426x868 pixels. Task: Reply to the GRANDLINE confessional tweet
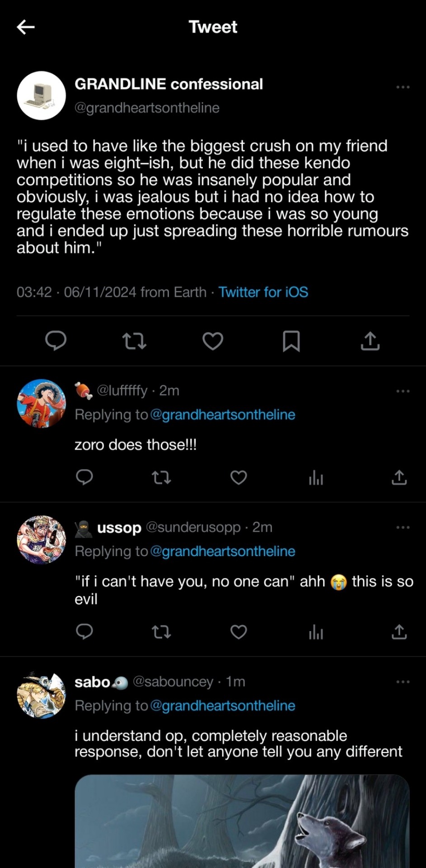pyautogui.click(x=56, y=341)
